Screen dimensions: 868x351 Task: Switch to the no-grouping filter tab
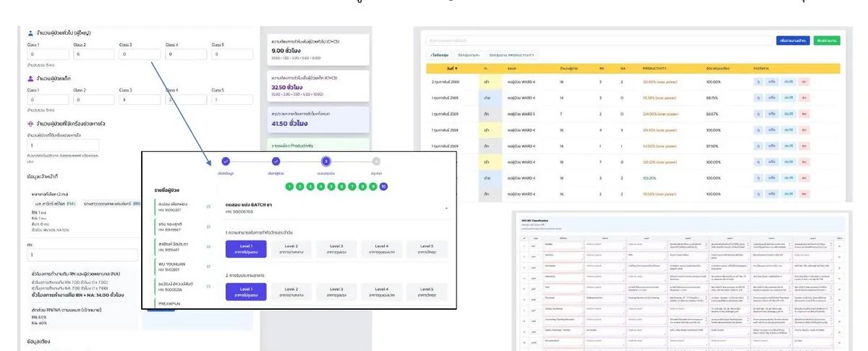point(441,55)
